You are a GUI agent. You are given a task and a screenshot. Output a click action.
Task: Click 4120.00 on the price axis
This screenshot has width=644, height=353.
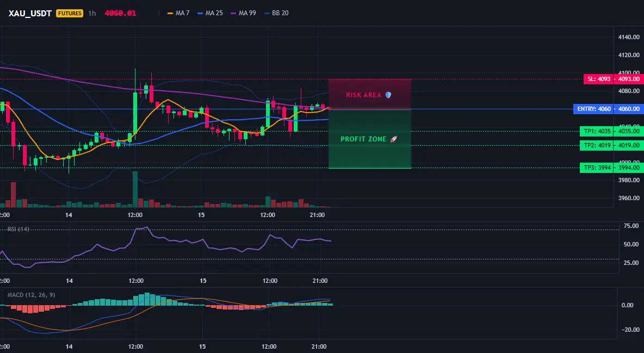(629, 55)
